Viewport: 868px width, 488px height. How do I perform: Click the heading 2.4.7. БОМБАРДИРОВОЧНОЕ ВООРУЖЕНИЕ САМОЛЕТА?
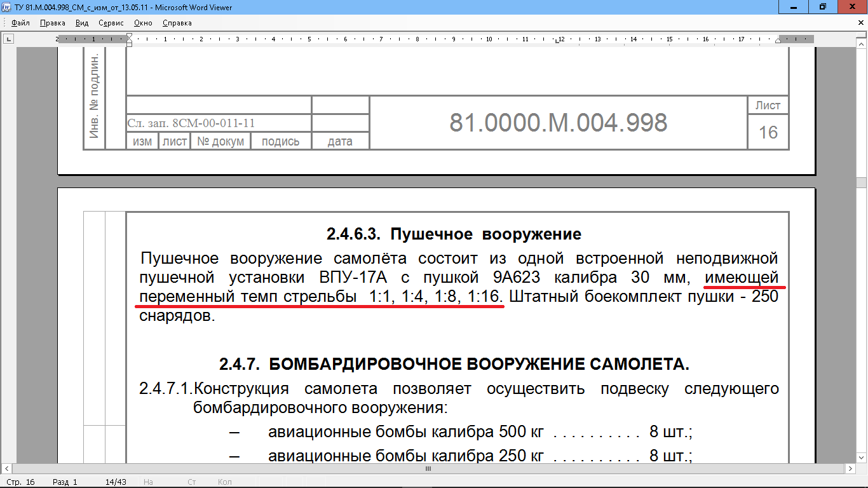coord(454,365)
